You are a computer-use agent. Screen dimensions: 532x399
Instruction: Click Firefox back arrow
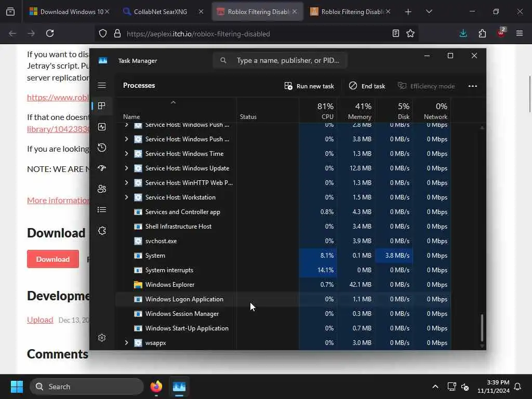coord(12,33)
